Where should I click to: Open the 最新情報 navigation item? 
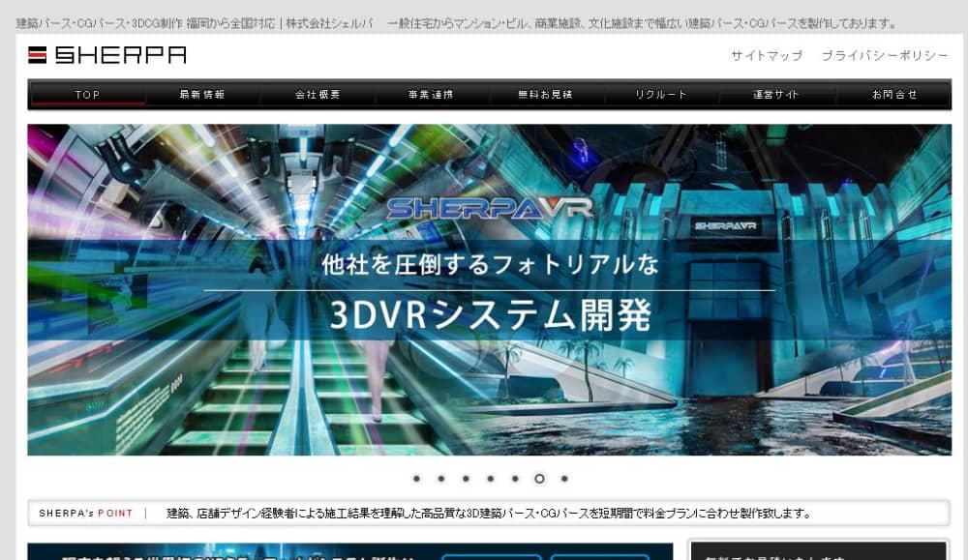202,95
